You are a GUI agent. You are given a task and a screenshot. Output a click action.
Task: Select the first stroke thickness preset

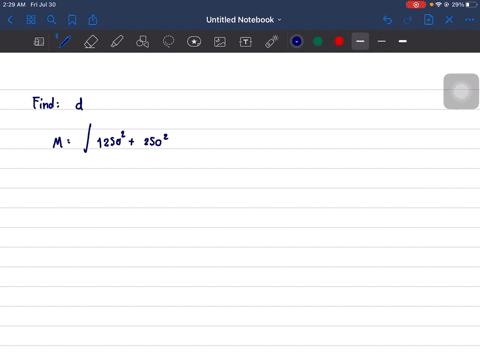click(360, 41)
